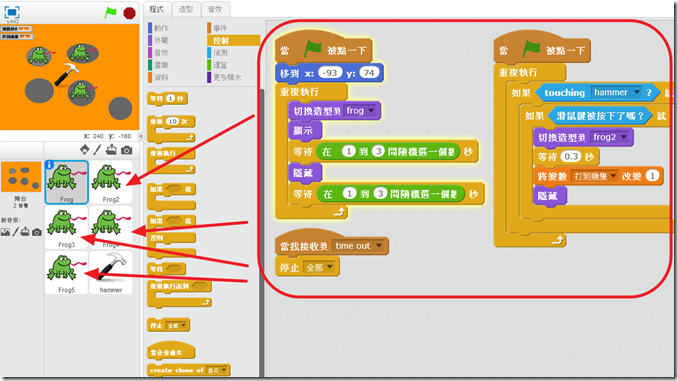
Task: Click the red stop sign button
Action: coord(129,13)
